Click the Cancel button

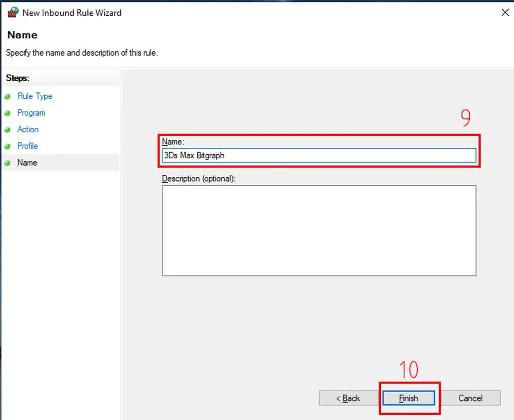pyautogui.click(x=471, y=398)
